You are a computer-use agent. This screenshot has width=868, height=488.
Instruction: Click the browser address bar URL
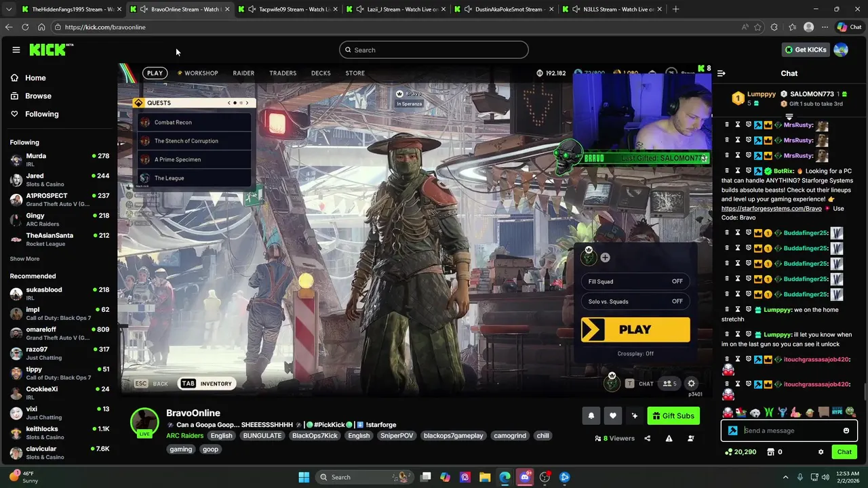[x=105, y=27]
